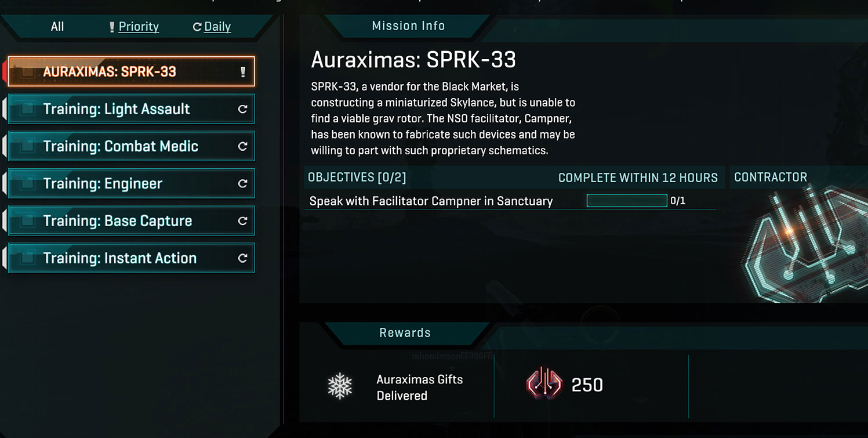Click the red A7 currency reward icon
Viewport: 868px width, 438px height.
[x=544, y=385]
